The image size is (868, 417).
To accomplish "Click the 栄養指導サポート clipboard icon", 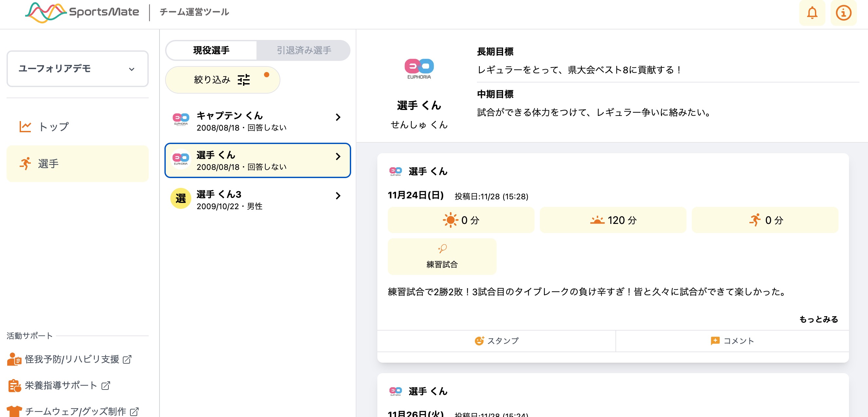I will pyautogui.click(x=14, y=386).
